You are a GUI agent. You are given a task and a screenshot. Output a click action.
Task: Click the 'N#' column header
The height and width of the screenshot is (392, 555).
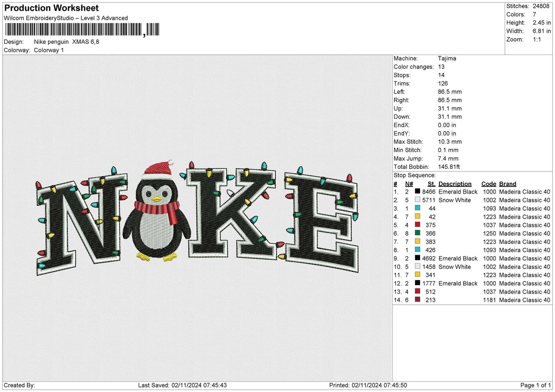point(409,184)
